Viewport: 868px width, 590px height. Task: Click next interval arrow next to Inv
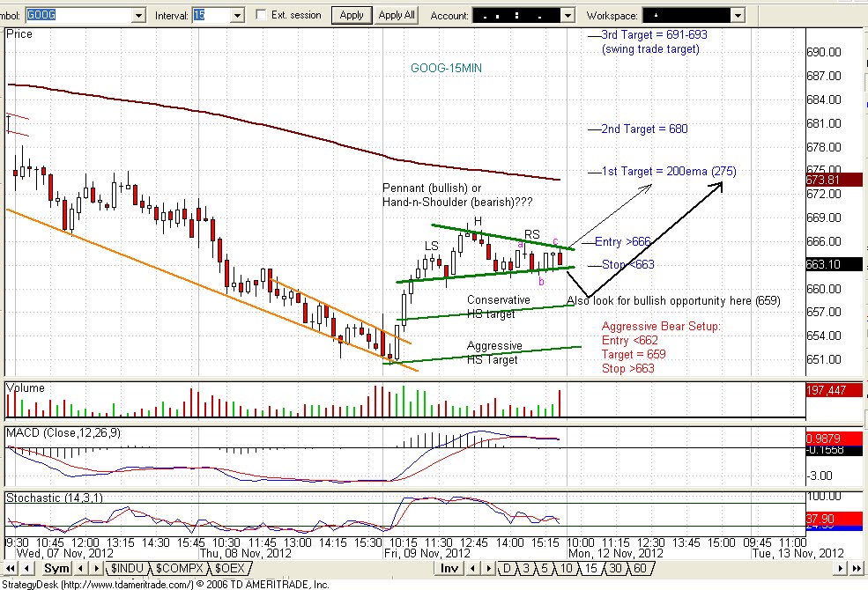[488, 569]
